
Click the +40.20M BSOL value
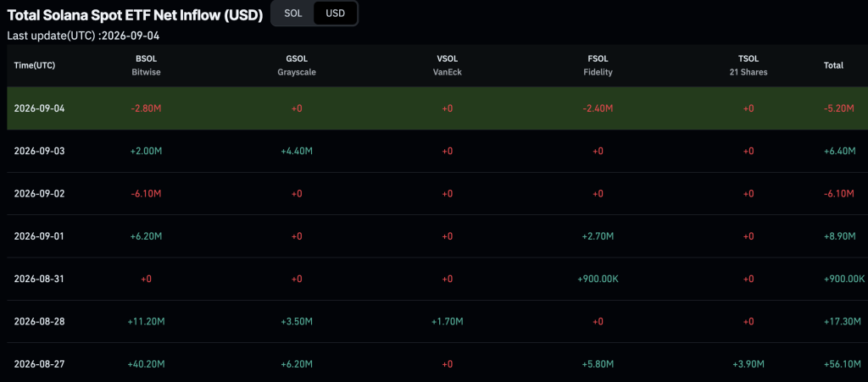coord(146,363)
